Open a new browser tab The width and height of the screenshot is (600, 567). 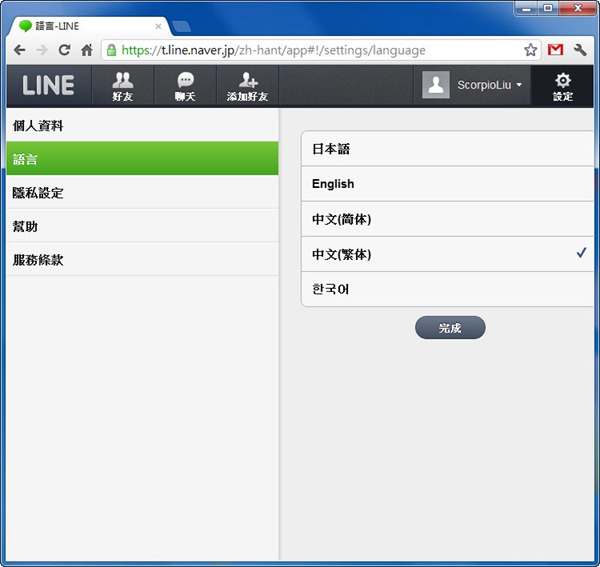click(x=181, y=27)
